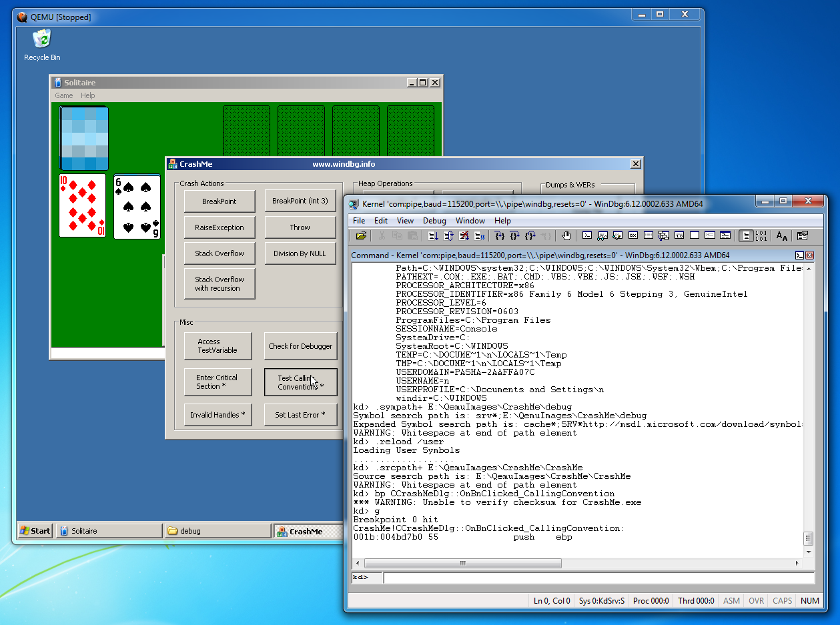Open the Command Browser via toolbar icon
Screen dimensions: 840x625
[725, 235]
